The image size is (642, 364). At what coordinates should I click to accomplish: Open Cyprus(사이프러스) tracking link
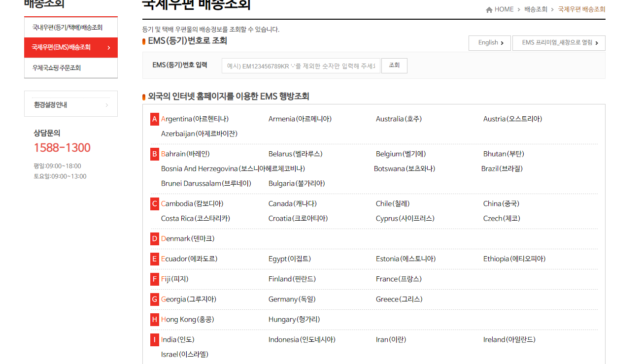405,219
